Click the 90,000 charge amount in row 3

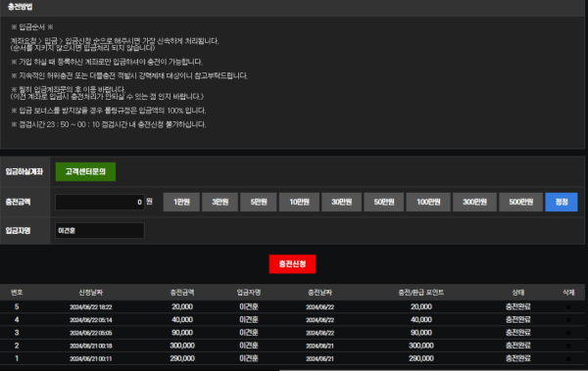(x=182, y=333)
